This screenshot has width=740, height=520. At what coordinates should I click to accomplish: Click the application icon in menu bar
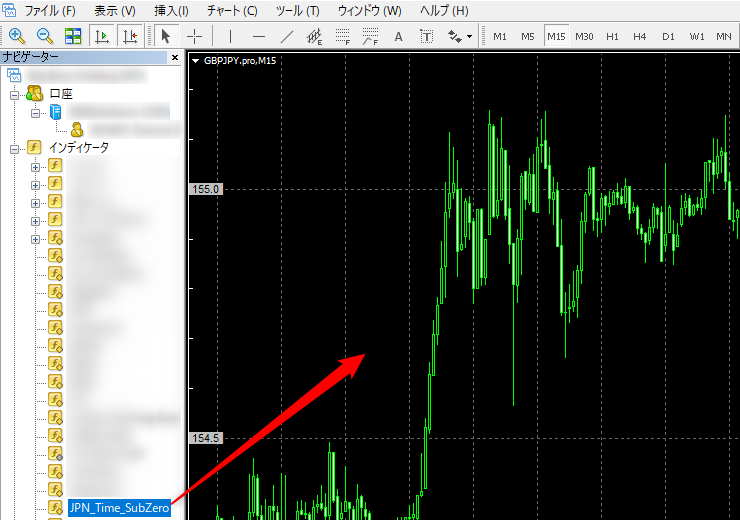(x=8, y=9)
